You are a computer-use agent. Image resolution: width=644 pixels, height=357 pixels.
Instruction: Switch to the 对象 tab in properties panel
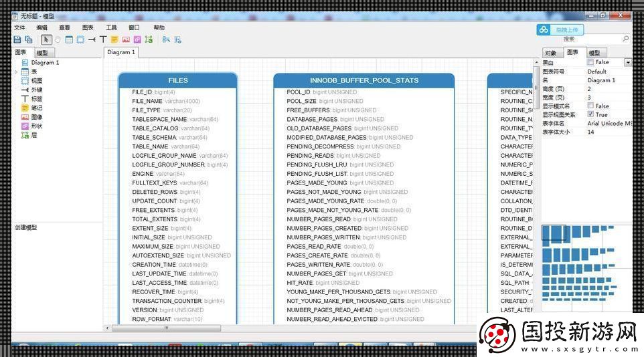(x=550, y=53)
